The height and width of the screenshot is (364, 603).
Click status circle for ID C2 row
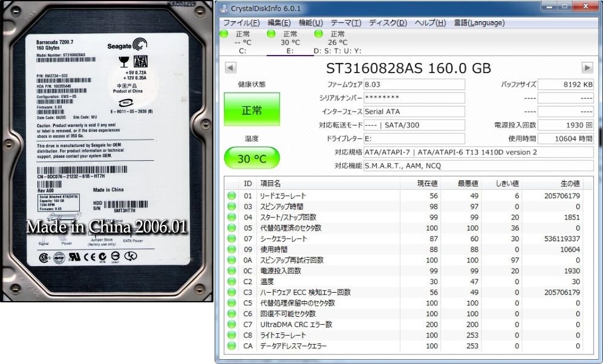[232, 281]
